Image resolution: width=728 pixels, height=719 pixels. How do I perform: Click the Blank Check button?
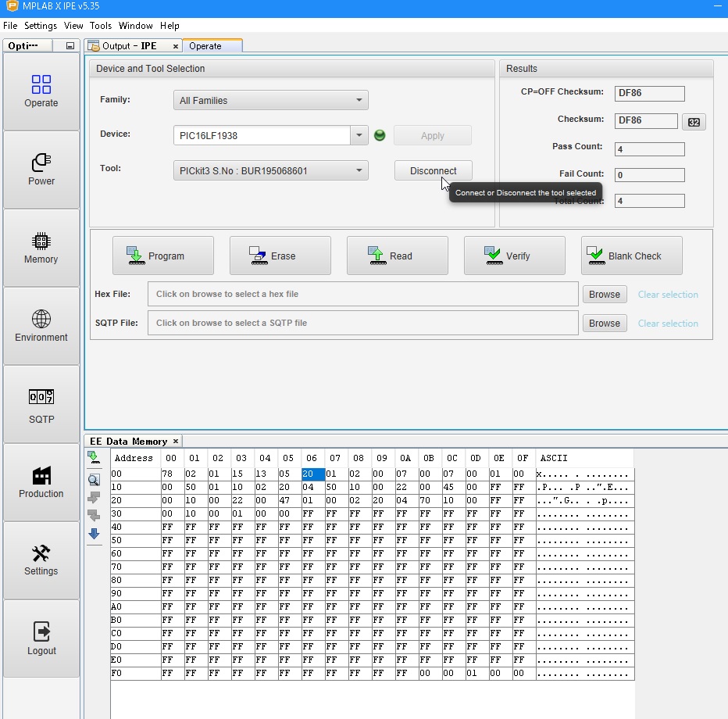[631, 256]
